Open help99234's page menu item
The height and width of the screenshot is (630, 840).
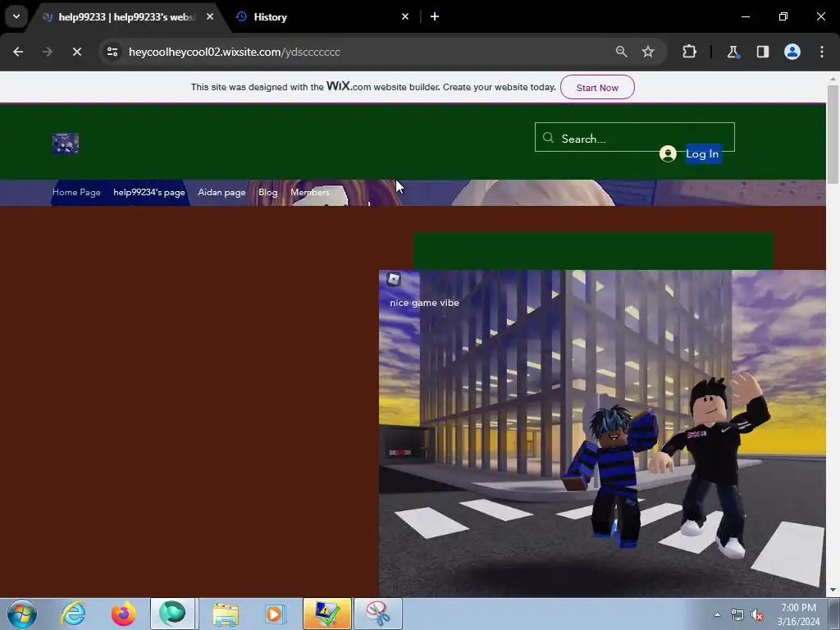149,192
